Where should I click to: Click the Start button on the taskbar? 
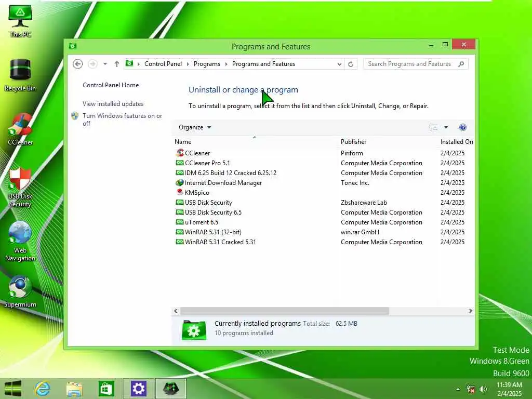coord(13,389)
